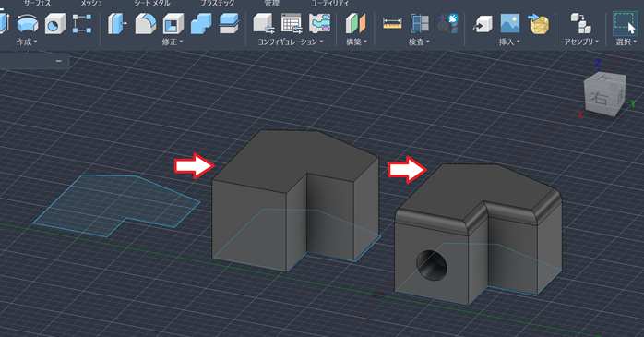Click the inspect magnifier plugin icon
The width and height of the screenshot is (644, 337).
coord(447,23)
